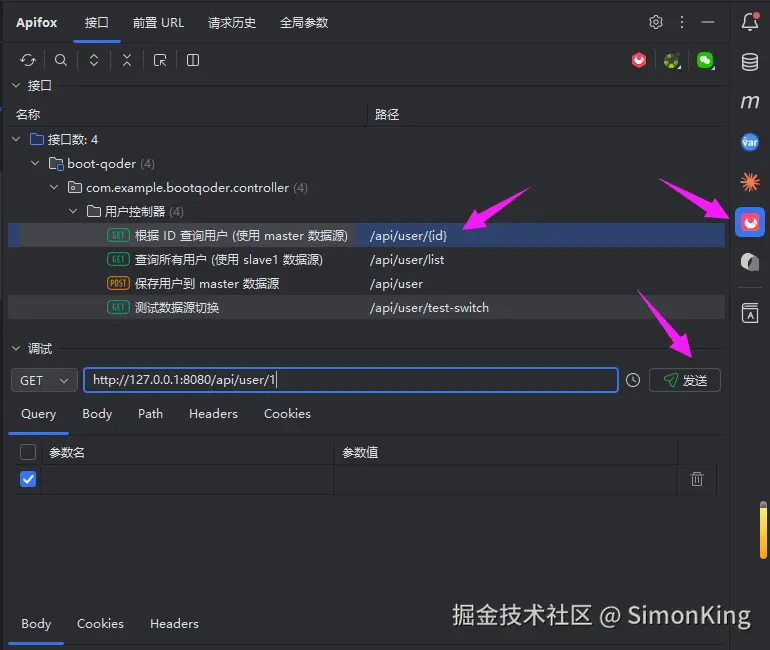Image resolution: width=770 pixels, height=650 pixels.
Task: Click the 名称 column header
Action: tap(28, 114)
